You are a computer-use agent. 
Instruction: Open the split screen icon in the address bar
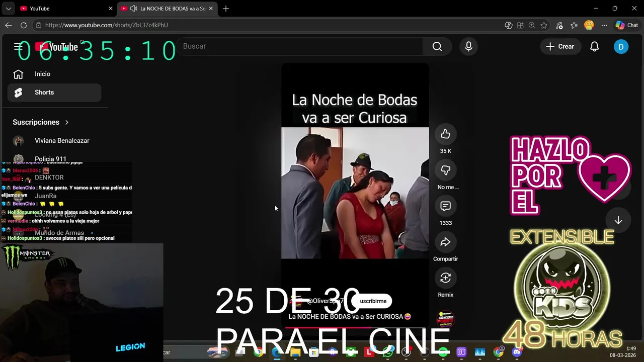[509, 25]
